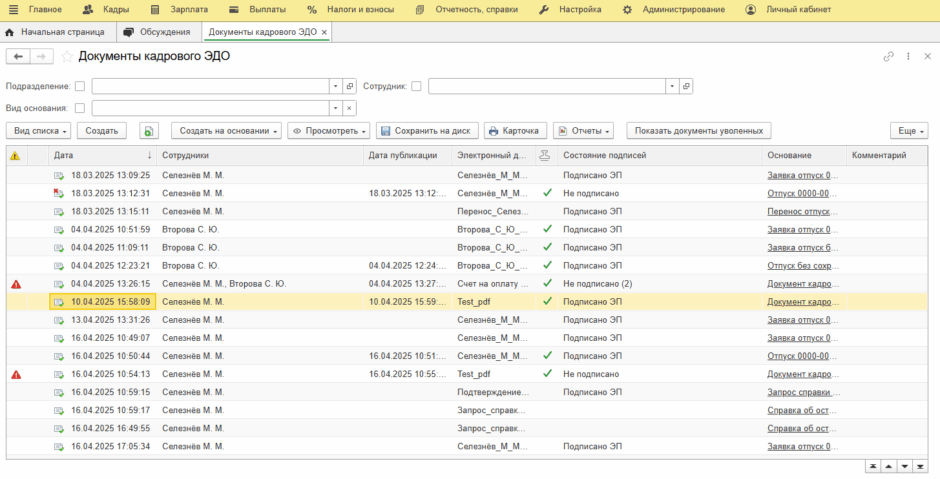The width and height of the screenshot is (940, 479).
Task: Click home icon of Начальная страница tab
Action: pos(9,32)
